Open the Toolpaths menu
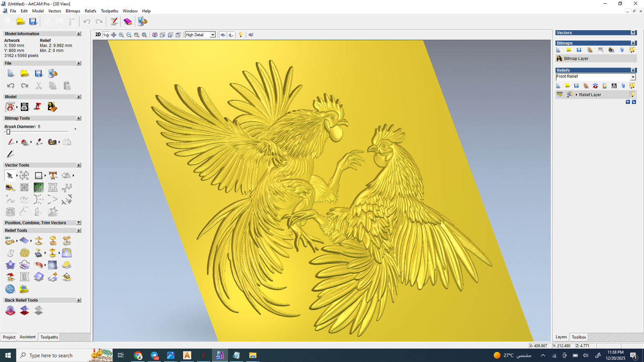This screenshot has height=362, width=644. pos(109,11)
